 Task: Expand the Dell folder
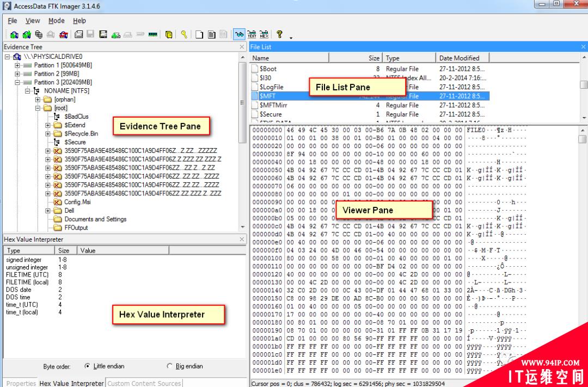pyautogui.click(x=47, y=211)
